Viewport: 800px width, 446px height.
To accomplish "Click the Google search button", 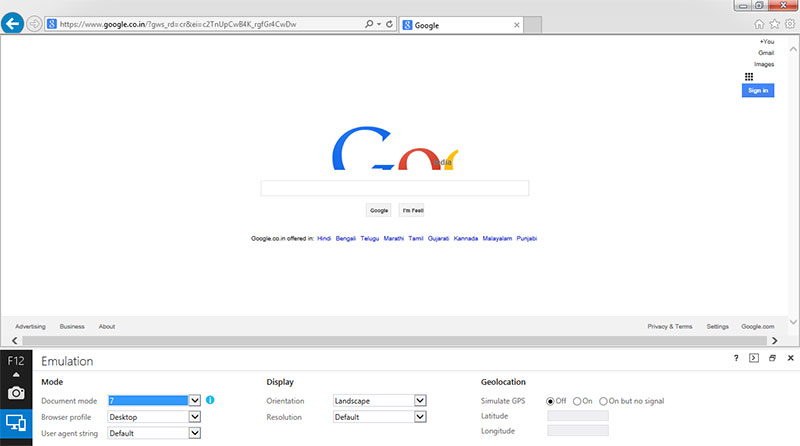I will (379, 210).
